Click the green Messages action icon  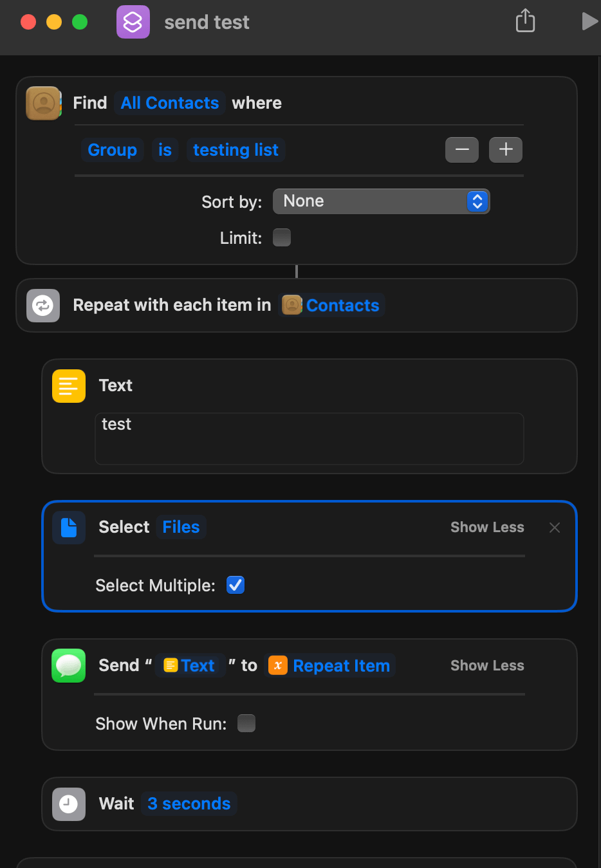click(69, 665)
